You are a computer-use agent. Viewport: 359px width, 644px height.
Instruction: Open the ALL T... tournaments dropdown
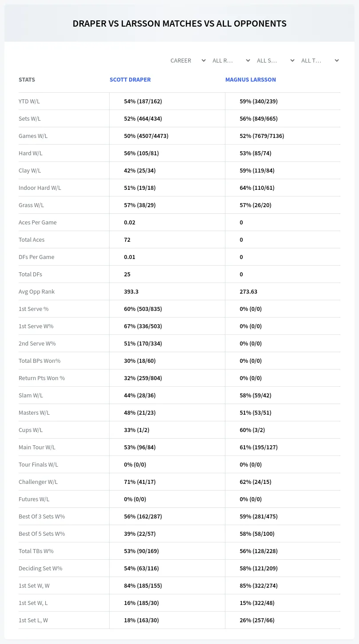(x=320, y=60)
